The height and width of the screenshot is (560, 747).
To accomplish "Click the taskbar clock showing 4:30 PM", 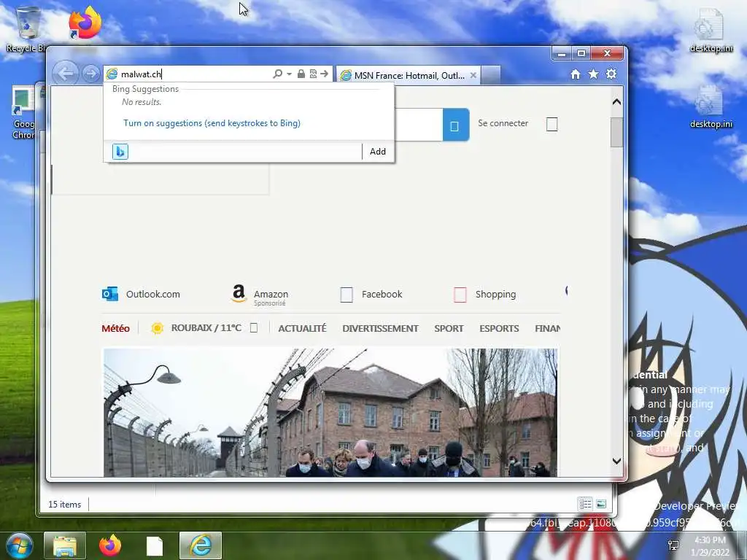I will tap(710, 546).
